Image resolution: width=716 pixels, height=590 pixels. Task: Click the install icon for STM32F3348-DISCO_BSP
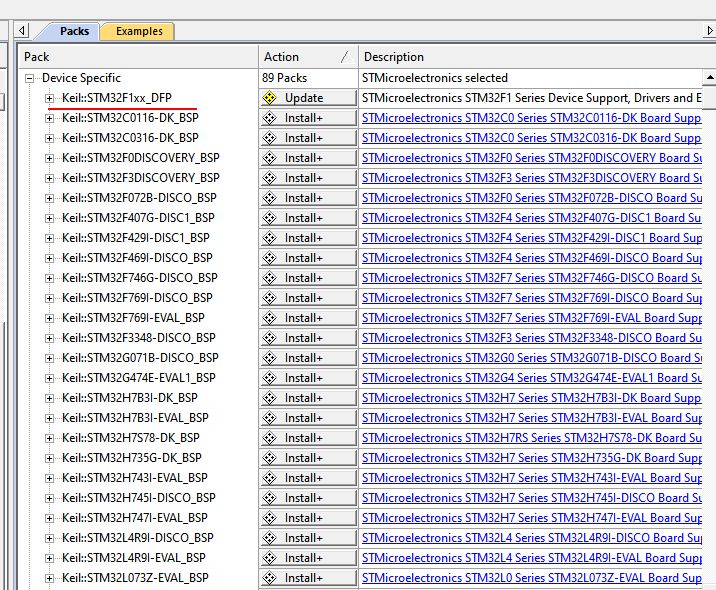(269, 338)
